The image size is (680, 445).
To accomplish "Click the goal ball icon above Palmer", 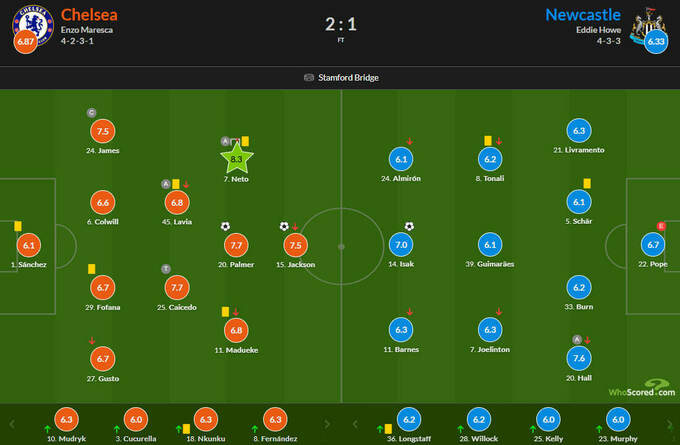I will [x=225, y=226].
